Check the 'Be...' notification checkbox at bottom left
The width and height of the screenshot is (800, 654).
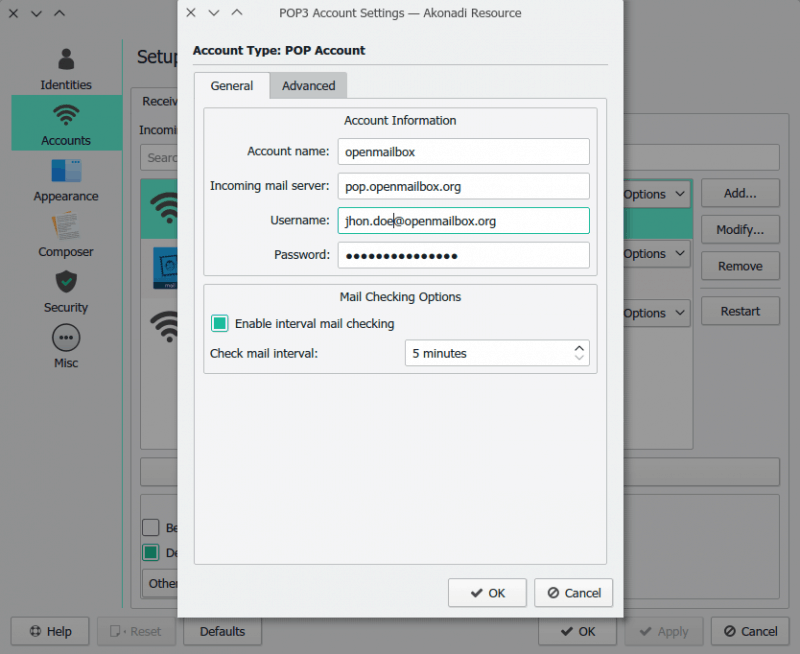click(x=152, y=527)
